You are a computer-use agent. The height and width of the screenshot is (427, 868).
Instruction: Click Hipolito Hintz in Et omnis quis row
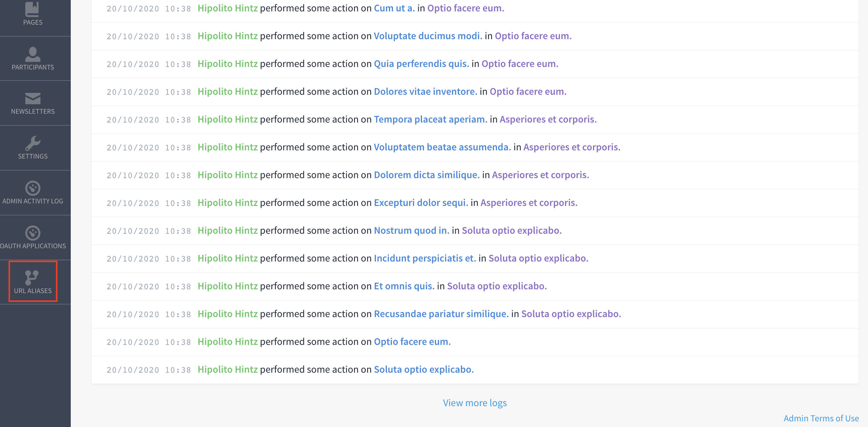[227, 286]
